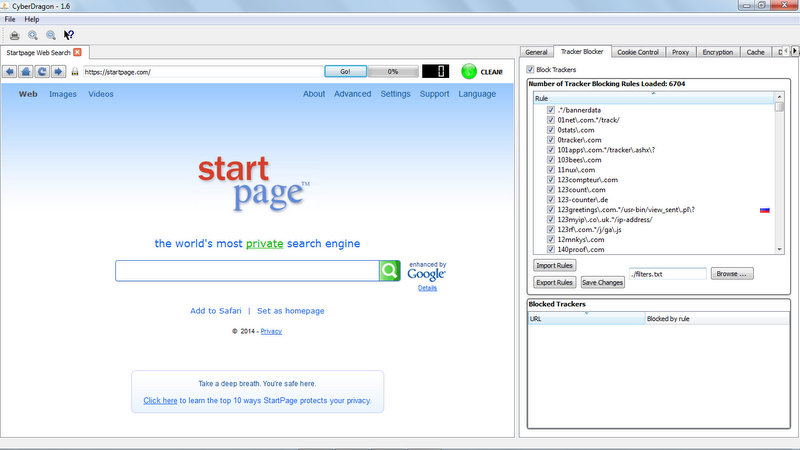Open the Cache tab

(x=755, y=52)
